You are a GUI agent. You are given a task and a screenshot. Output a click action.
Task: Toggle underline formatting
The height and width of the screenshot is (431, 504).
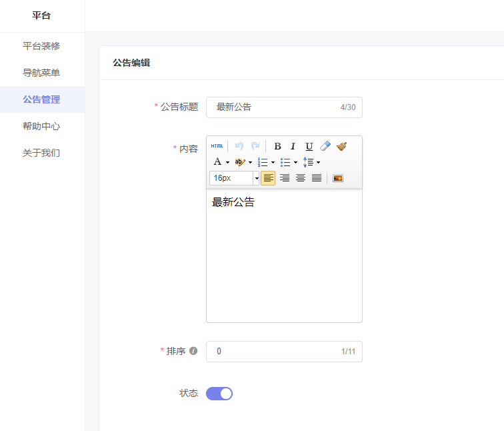point(309,146)
